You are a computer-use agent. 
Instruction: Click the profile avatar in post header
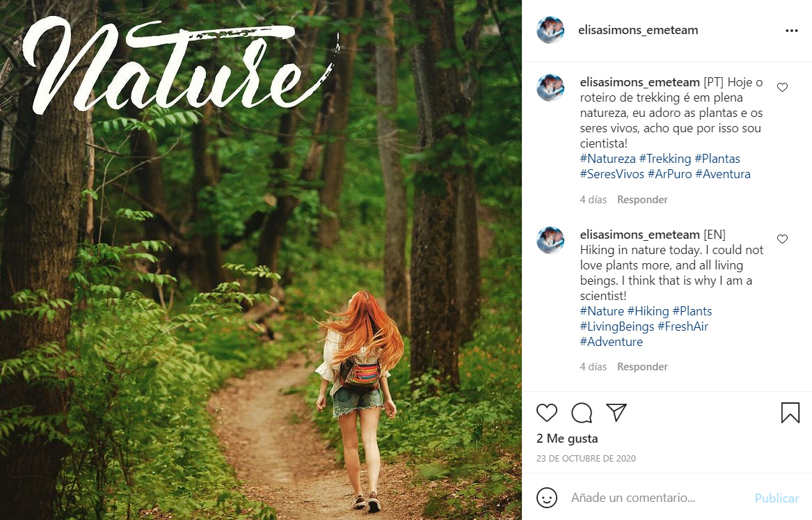(550, 31)
